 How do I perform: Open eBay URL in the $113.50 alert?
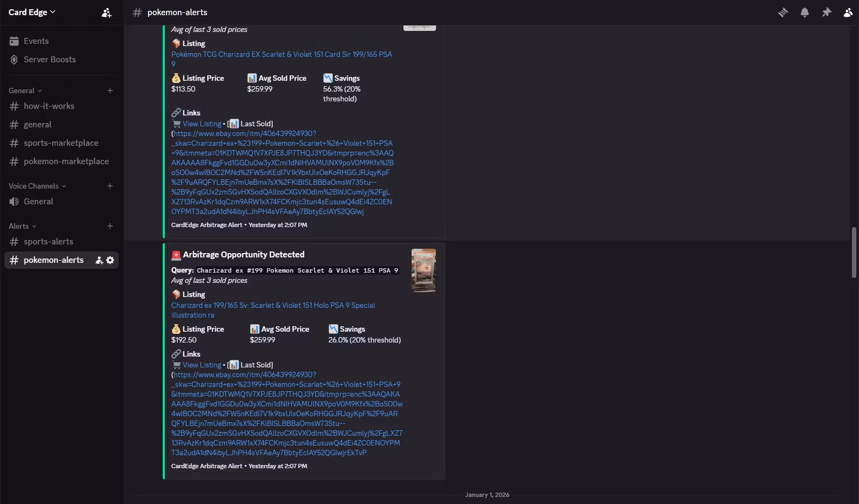283,172
